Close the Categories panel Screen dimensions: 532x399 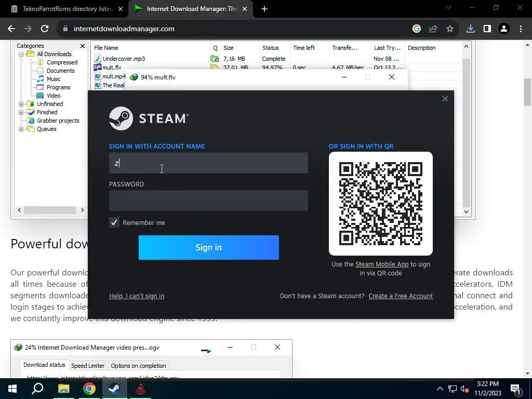[x=83, y=46]
